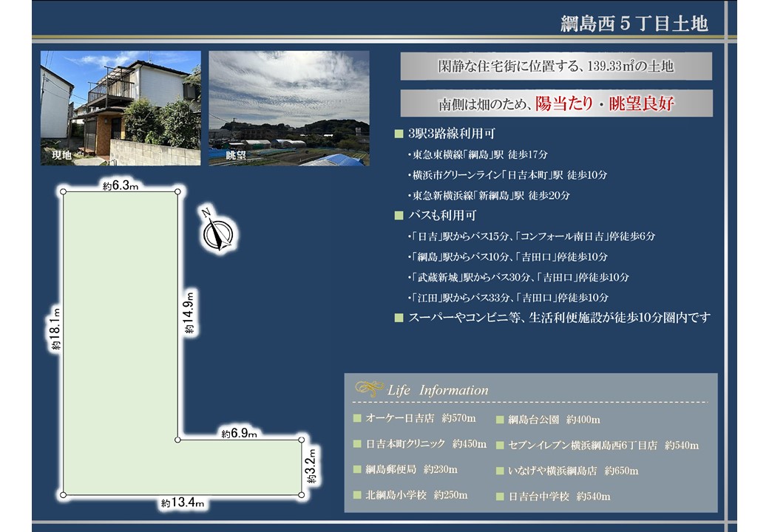
Task: Click the 139.33㎡の土地 banner
Action: (556, 66)
